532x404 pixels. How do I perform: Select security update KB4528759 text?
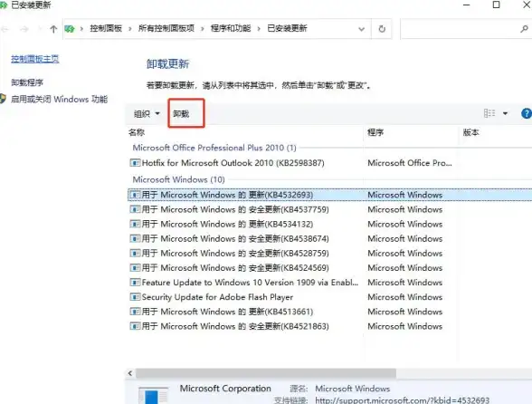point(235,253)
